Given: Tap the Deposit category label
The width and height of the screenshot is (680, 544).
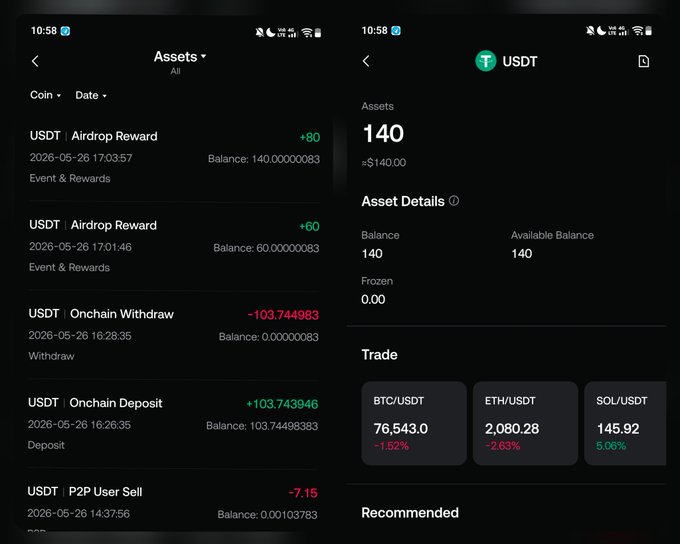Looking at the screenshot, I should 46,445.
